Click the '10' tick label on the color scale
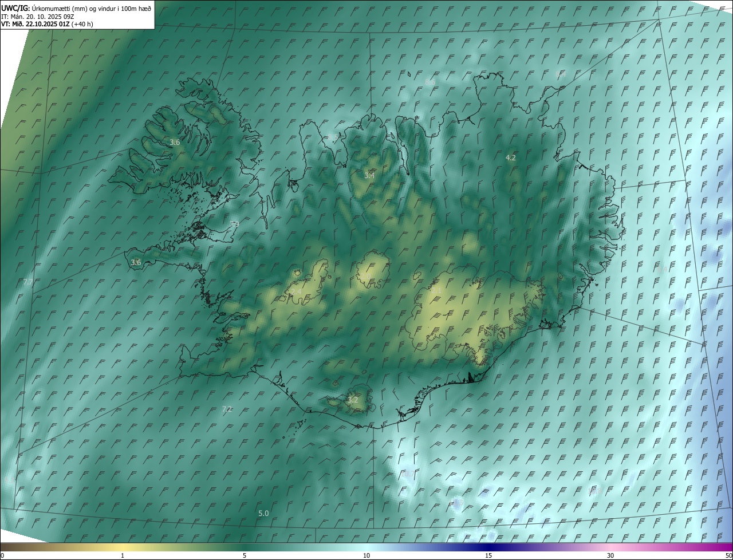Image resolution: width=733 pixels, height=560 pixels. pyautogui.click(x=366, y=556)
